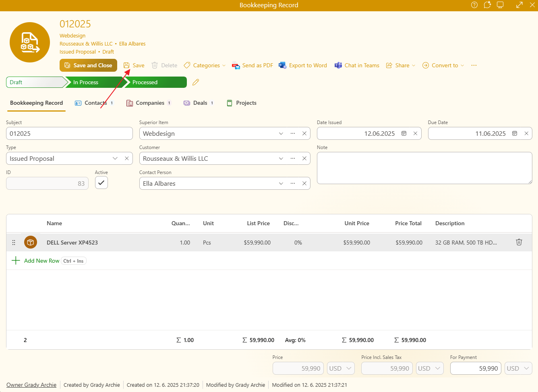The image size is (538, 392).
Task: Click the Delete trash icon in toolbar
Action: (154, 65)
